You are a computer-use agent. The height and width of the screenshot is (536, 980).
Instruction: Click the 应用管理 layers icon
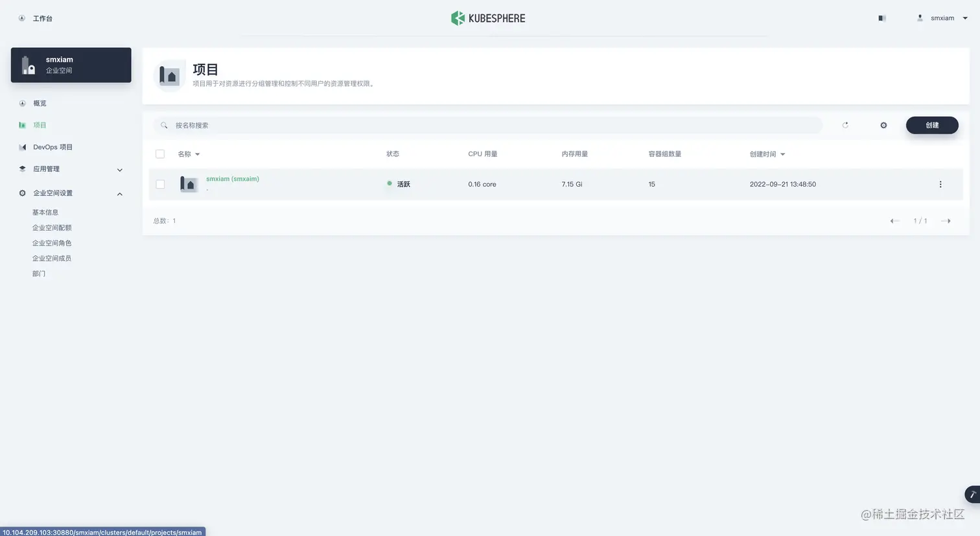[23, 169]
